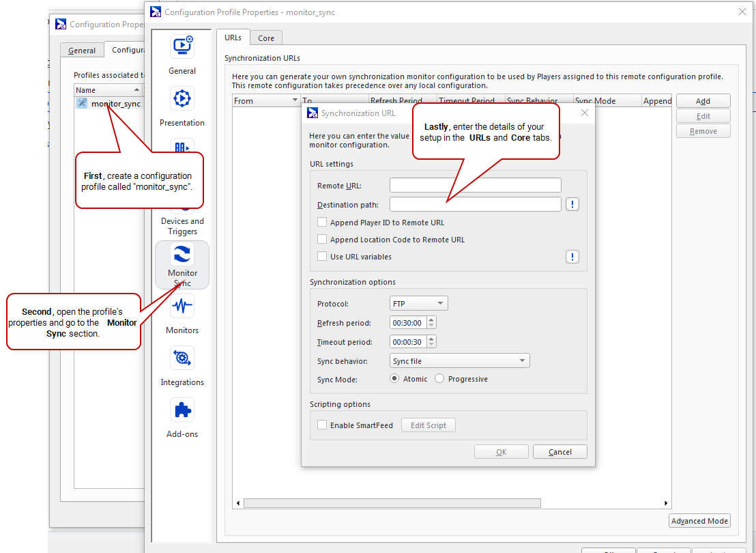Screen dimensions: 756x553
Task: Click info icon beside Use URL variables
Action: click(572, 257)
